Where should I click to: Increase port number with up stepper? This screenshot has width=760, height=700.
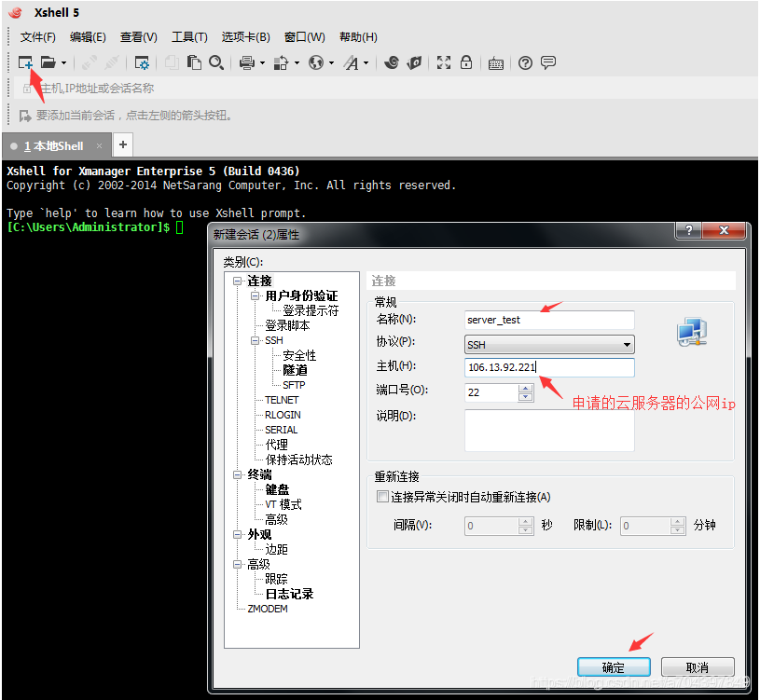(x=525, y=388)
